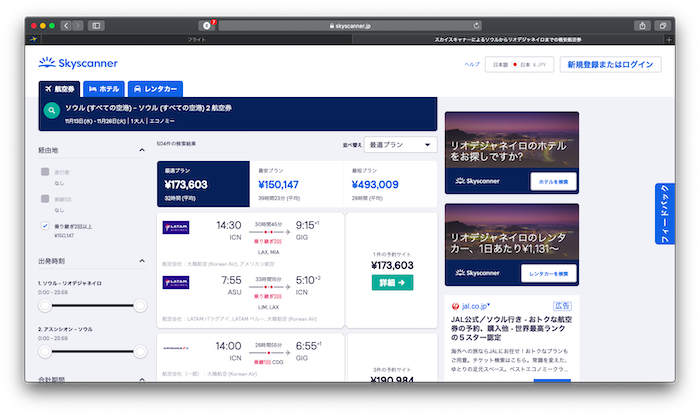Image resolution: width=700 pixels, height=415 pixels.
Task: Click 9:15 arrival time at GIG
Action: 305,225
